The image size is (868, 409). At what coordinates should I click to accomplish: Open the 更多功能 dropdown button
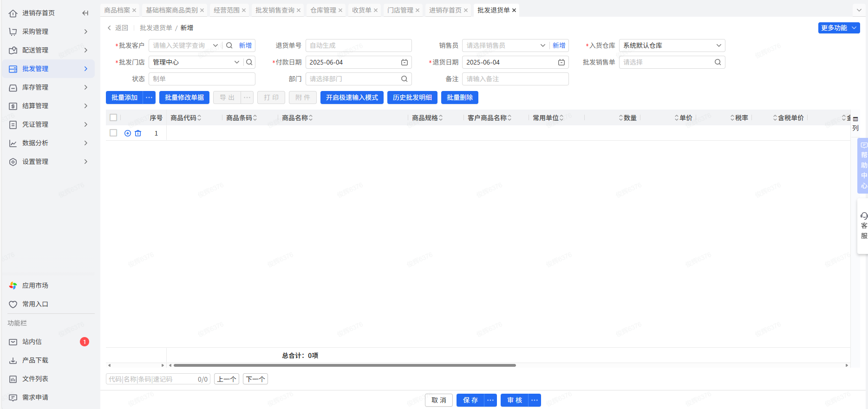[839, 28]
